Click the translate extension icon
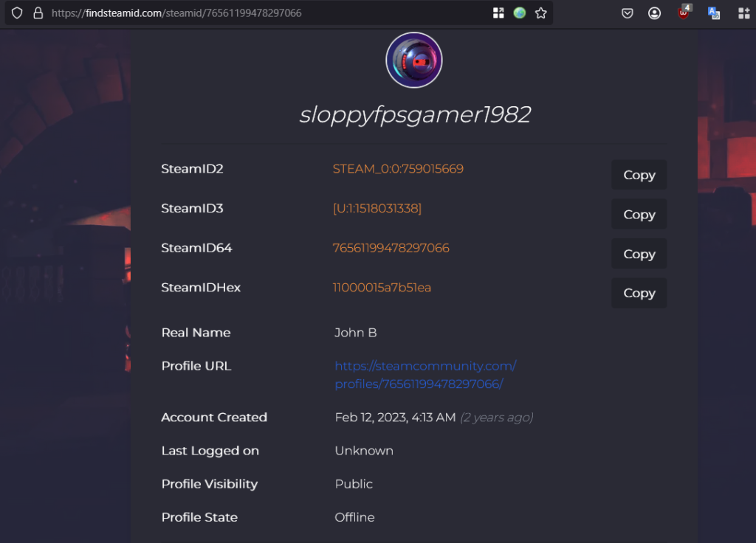Image resolution: width=756 pixels, height=543 pixels. (x=714, y=13)
